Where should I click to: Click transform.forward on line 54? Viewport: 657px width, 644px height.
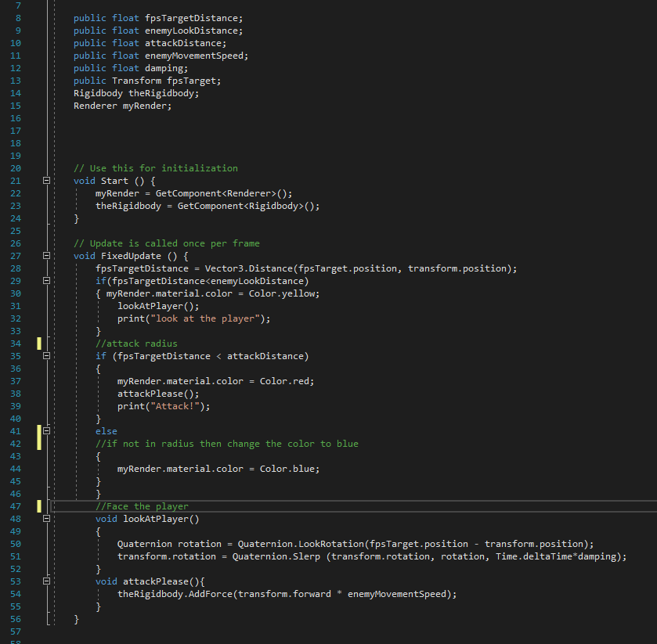pos(284,594)
